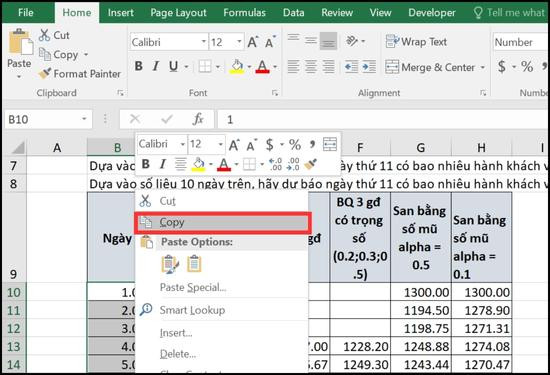The width and height of the screenshot is (550, 375).
Task: Increase decimal on mini toolbar
Action: 275,164
